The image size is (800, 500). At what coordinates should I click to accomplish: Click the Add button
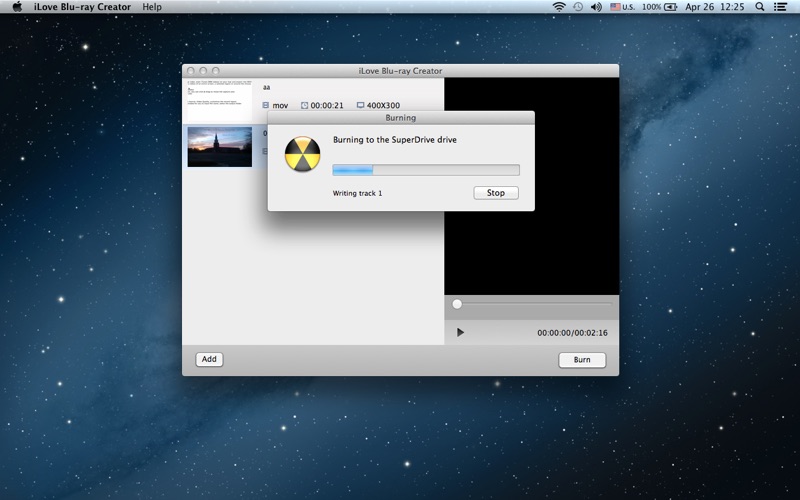[x=209, y=359]
